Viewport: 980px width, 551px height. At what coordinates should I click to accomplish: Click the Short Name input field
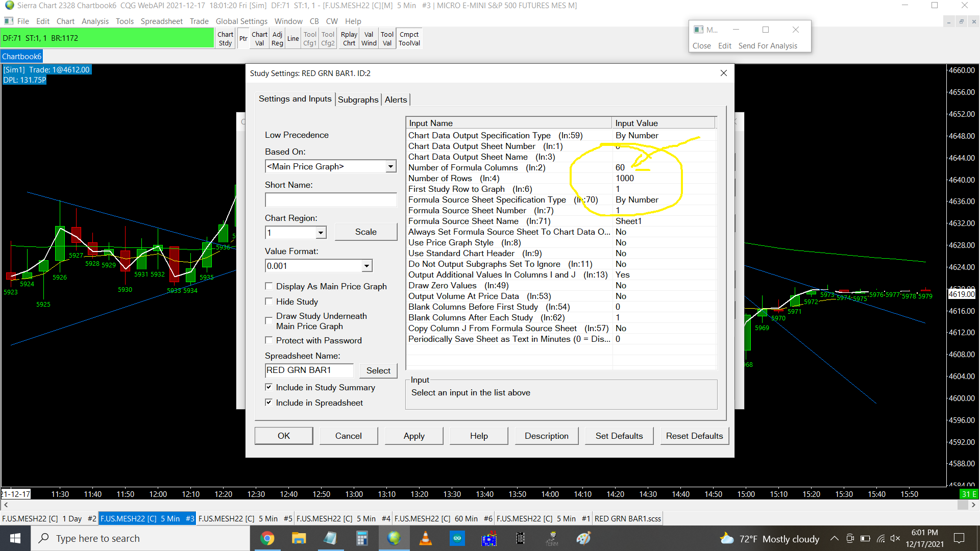tap(331, 199)
